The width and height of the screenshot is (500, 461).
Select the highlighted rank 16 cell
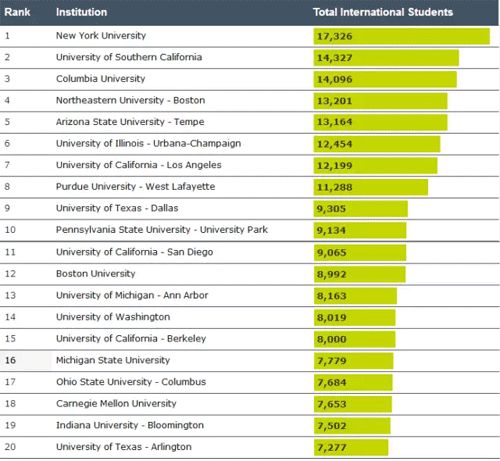click(x=26, y=360)
